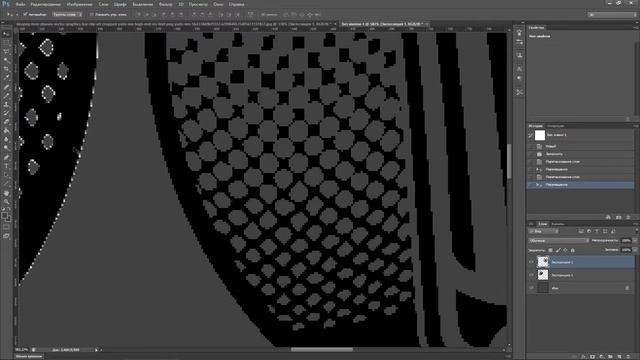Image resolution: width=640 pixels, height=360 pixels.
Task: Click the layer fill value field
Action: 625,250
